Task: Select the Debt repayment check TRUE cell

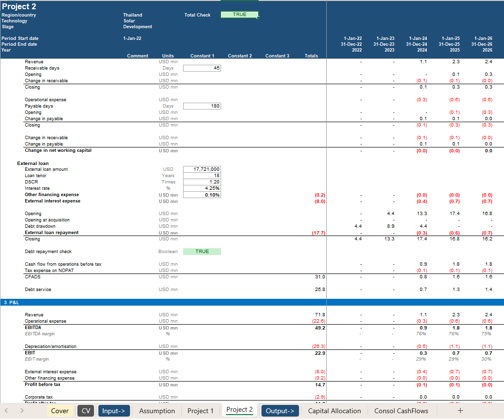Action: coord(202,252)
